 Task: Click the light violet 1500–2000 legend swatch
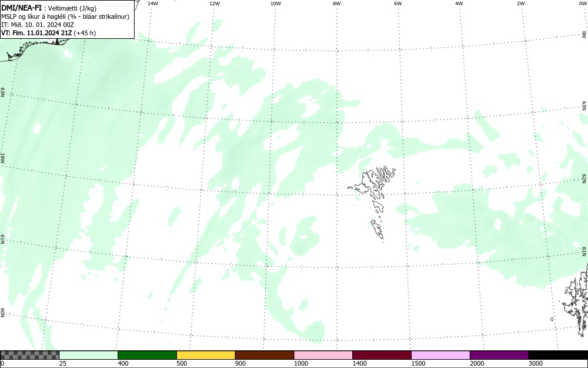(440, 355)
